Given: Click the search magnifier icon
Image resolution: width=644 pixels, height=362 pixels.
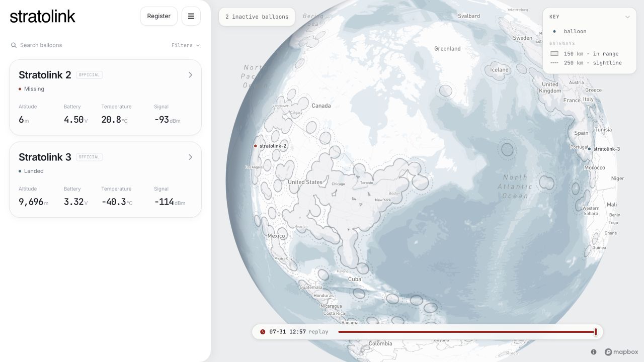Looking at the screenshot, I should point(14,45).
